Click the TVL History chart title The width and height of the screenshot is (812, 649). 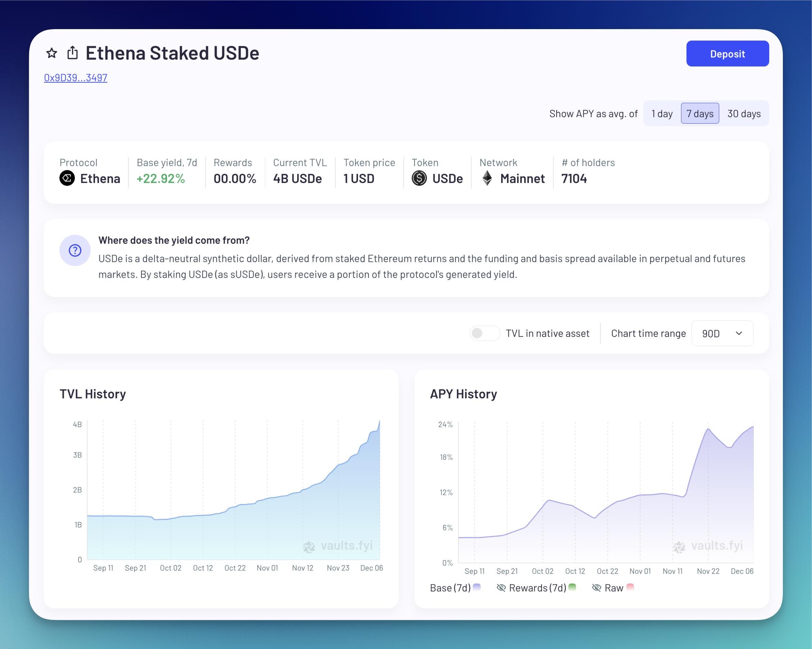(93, 394)
